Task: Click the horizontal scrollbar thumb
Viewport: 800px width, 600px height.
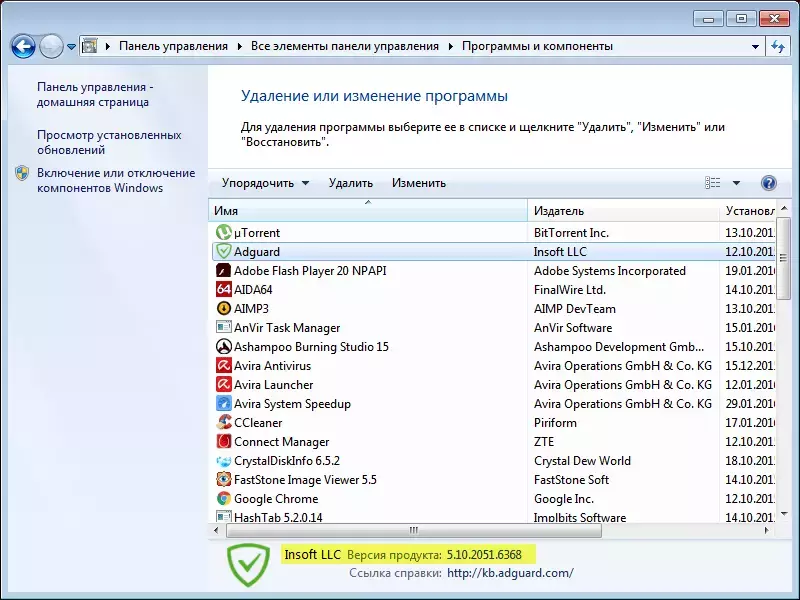Action: tap(414, 531)
